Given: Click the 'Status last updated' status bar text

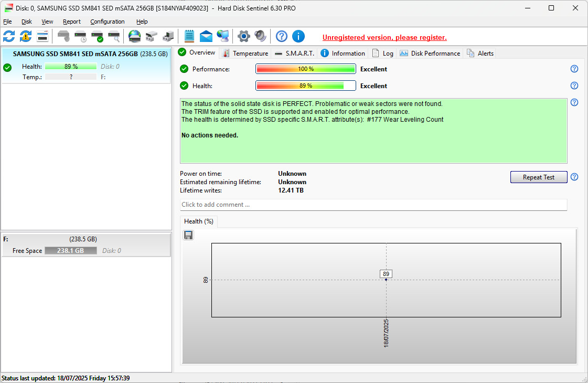Looking at the screenshot, I should [x=66, y=378].
